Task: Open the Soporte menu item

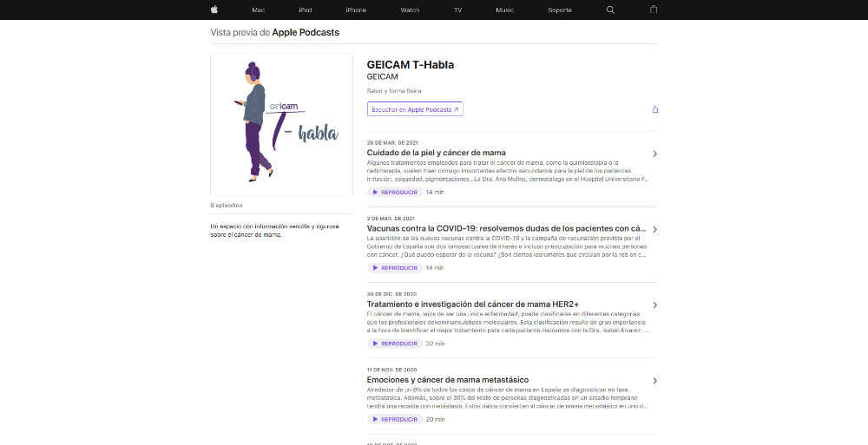Action: [560, 10]
